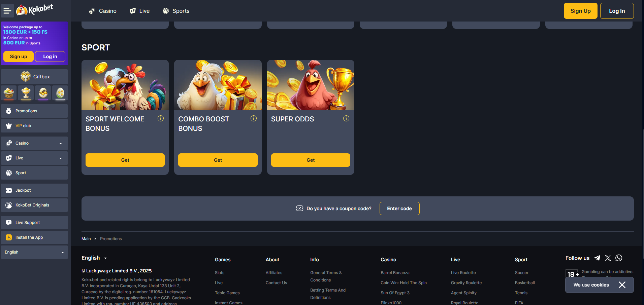Click the header Log In button
Image resolution: width=644 pixels, height=305 pixels.
tap(617, 11)
